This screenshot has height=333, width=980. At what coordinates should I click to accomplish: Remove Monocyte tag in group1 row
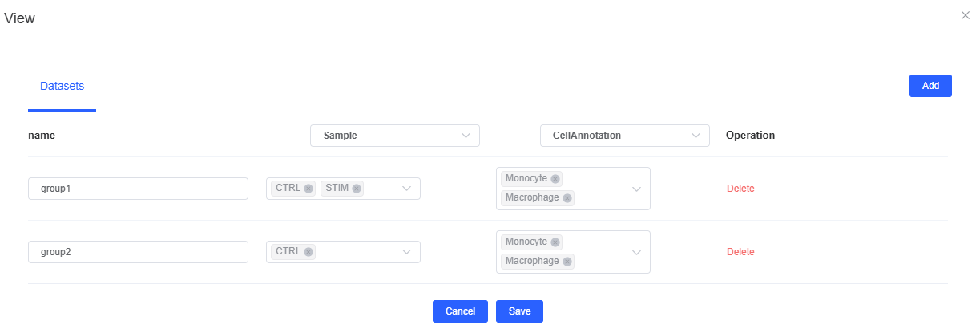(555, 179)
